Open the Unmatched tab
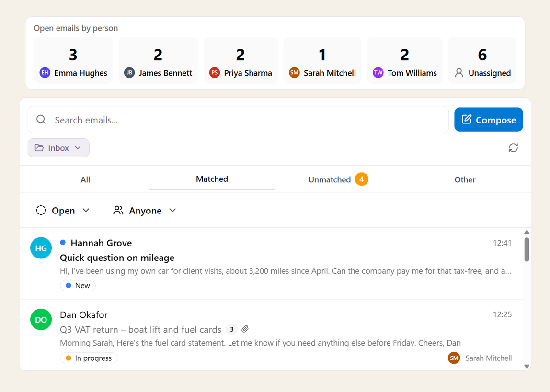550x392 pixels. coord(338,179)
